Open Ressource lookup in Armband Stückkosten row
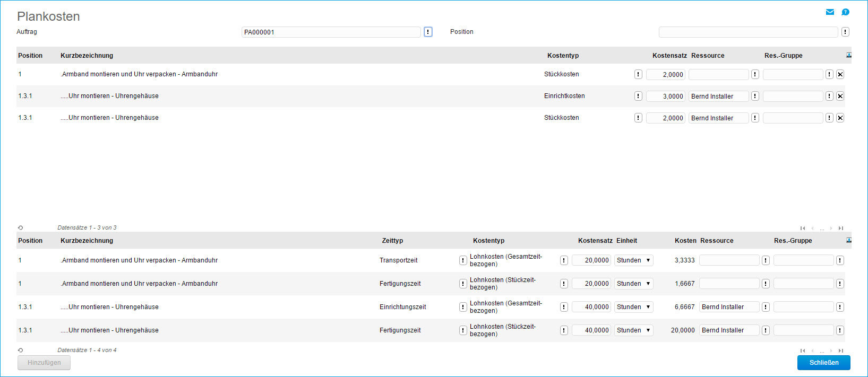Viewport: 868px width, 377px height. [x=755, y=74]
